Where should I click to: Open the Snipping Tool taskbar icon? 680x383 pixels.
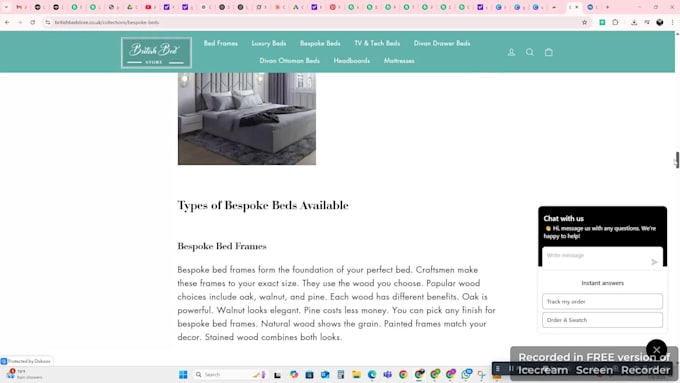(x=481, y=375)
